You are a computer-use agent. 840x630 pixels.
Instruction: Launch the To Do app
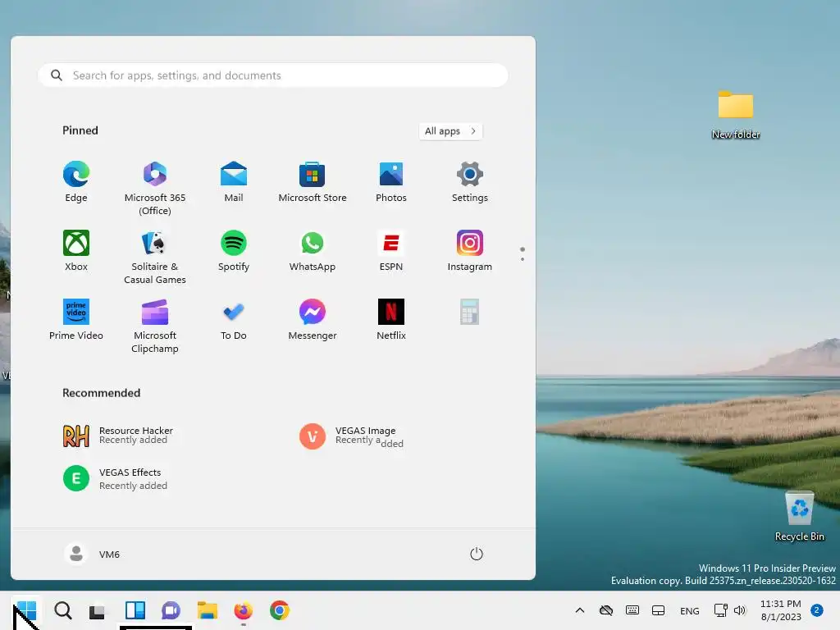[x=234, y=320]
